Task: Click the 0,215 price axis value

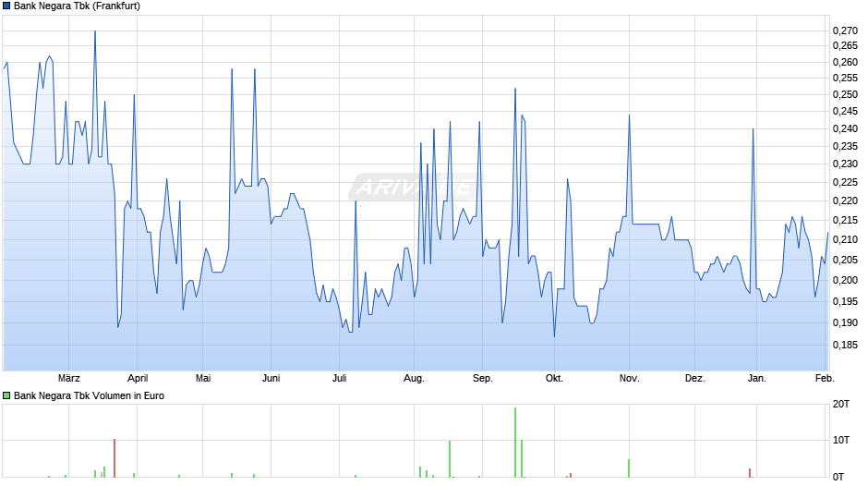Action: (845, 221)
